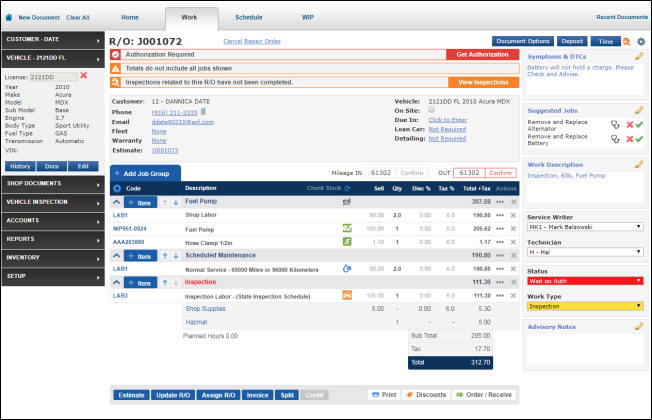Click blue service icon on Normal Service row
652x420 pixels.
point(347,269)
